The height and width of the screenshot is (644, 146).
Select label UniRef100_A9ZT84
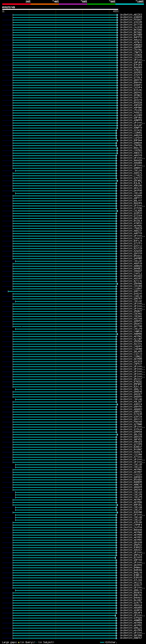[x=131, y=319]
